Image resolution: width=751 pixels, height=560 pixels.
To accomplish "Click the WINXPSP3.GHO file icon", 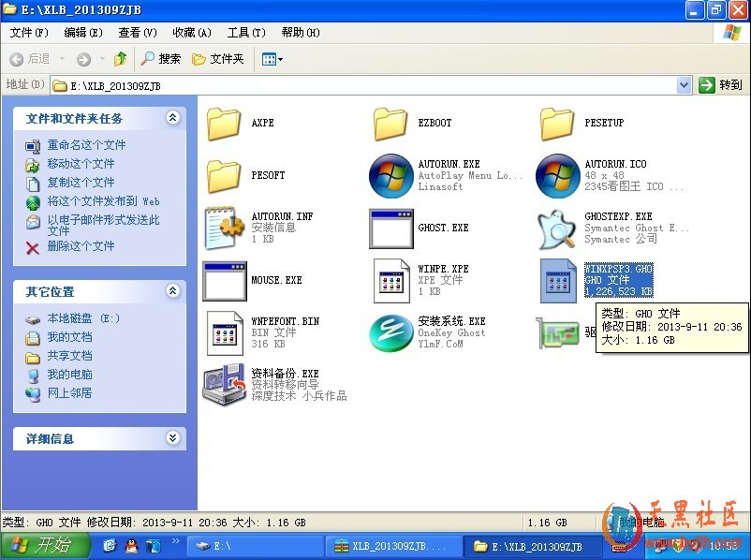I will click(557, 281).
